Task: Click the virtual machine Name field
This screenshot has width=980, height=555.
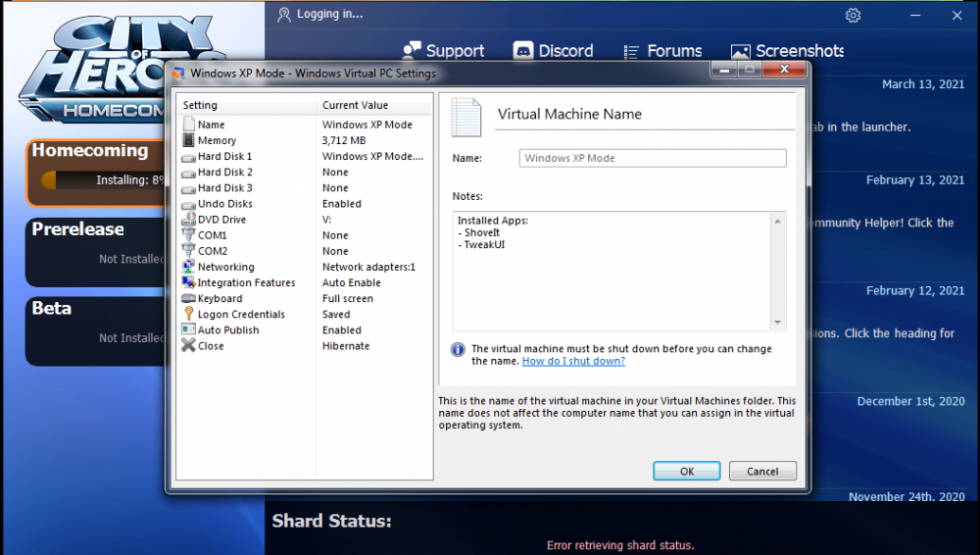Action: [652, 158]
